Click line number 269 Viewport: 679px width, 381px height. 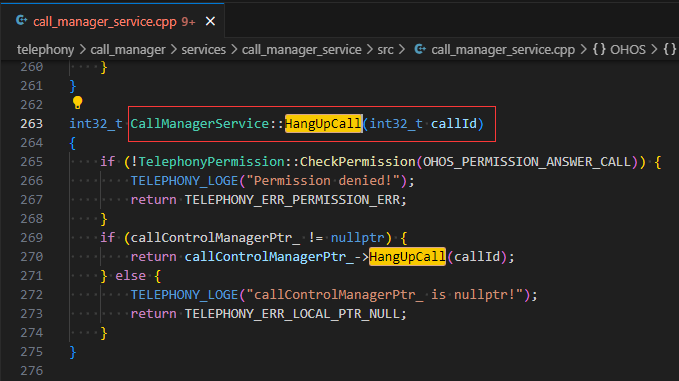point(32,238)
